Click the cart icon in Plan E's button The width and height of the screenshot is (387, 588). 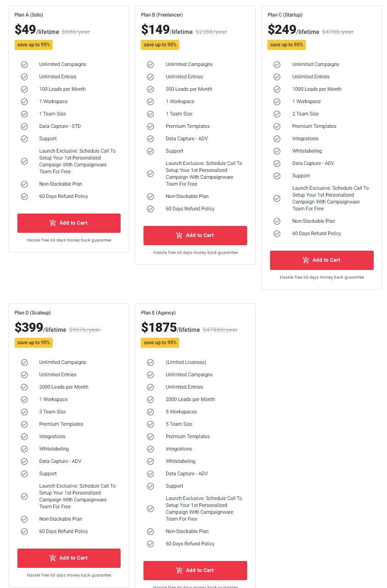coord(179,571)
